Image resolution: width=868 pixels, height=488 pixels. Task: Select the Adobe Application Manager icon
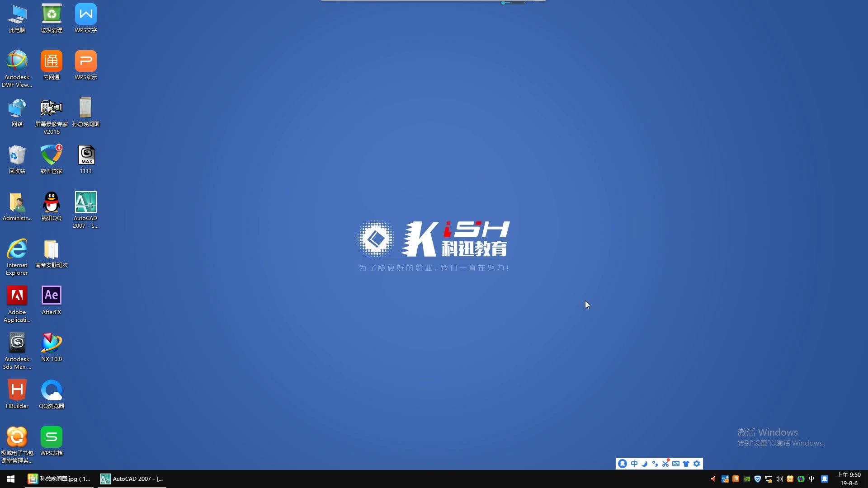[17, 304]
